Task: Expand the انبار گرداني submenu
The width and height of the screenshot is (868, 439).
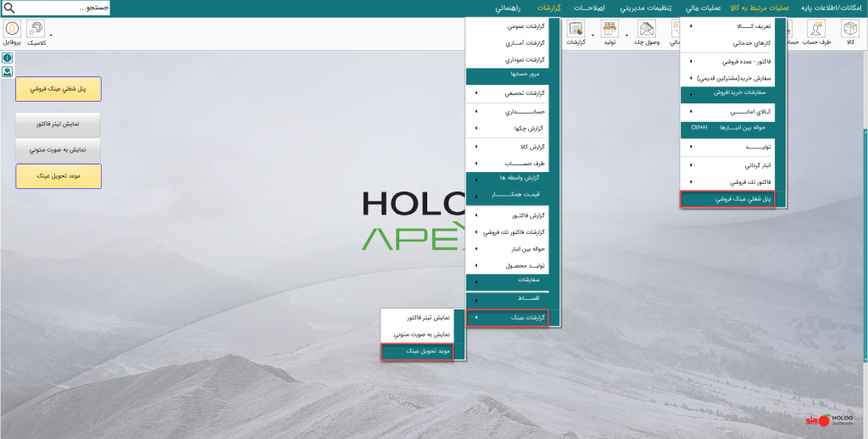Action: (726, 165)
